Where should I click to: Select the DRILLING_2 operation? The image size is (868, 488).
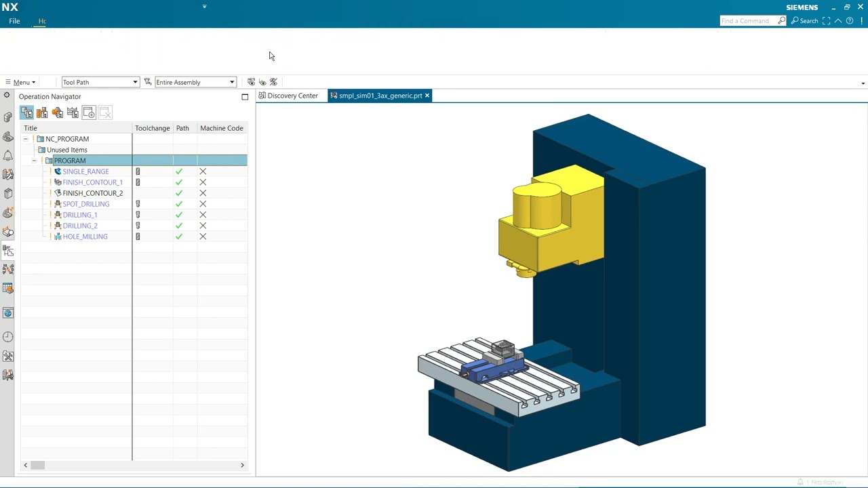(80, 226)
